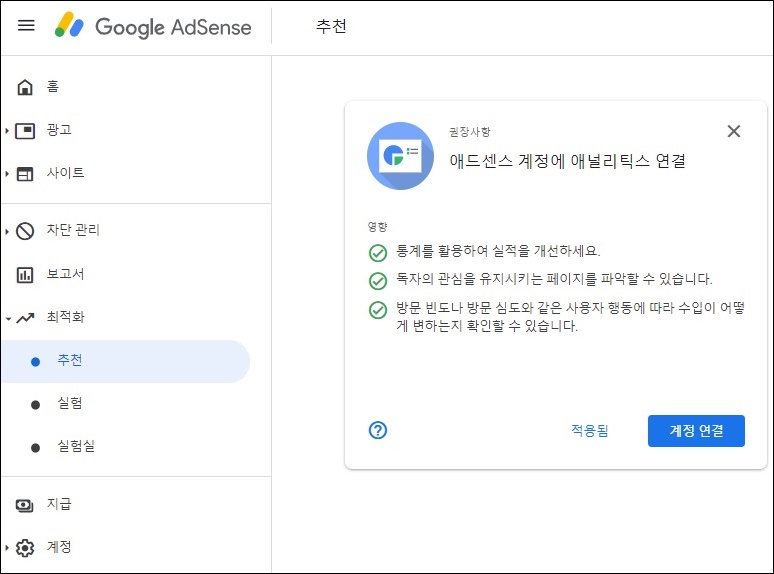This screenshot has height=574, width=774.
Task: Click the 적용됨 link
Action: [x=589, y=431]
